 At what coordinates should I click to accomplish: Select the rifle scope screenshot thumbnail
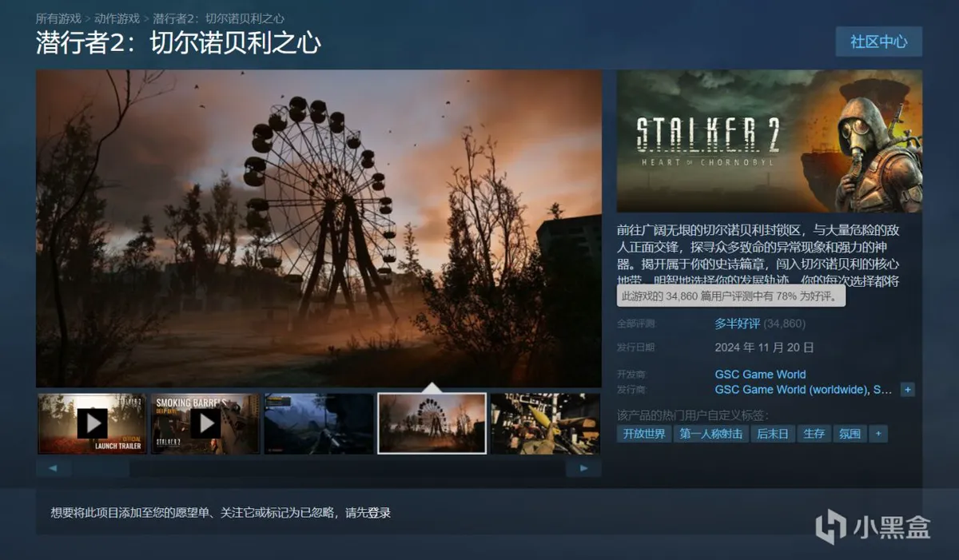pyautogui.click(x=319, y=423)
